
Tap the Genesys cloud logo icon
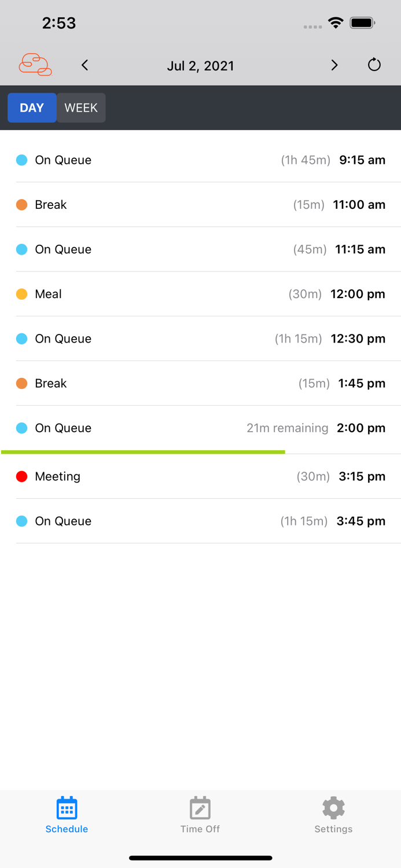point(34,64)
